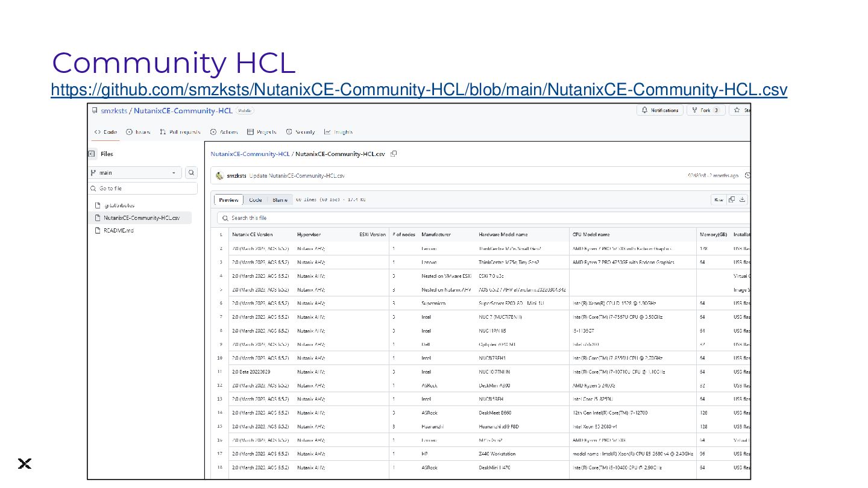Open the smzksts owner link in repo header
868x488 pixels.
[114, 111]
